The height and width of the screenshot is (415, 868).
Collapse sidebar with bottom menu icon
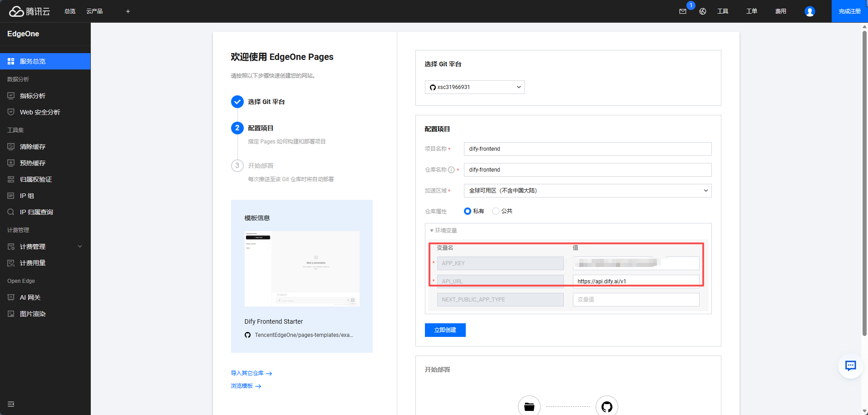tap(11, 404)
